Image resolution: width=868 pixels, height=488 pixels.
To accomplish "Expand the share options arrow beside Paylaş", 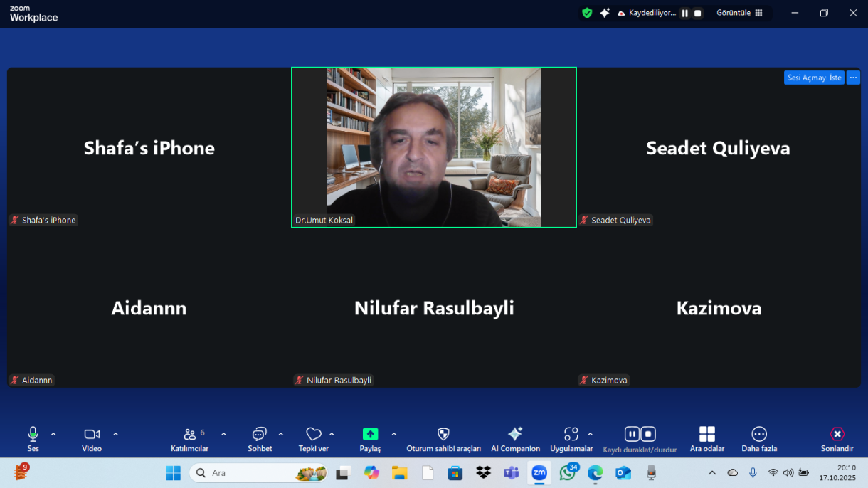I will (x=393, y=434).
